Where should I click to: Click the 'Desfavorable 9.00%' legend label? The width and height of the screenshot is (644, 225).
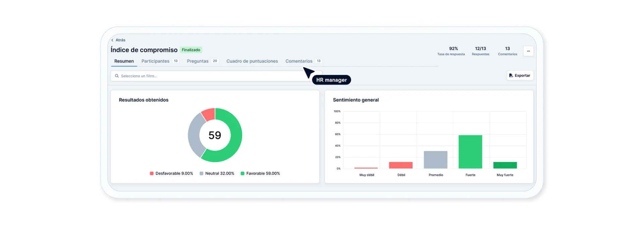174,173
